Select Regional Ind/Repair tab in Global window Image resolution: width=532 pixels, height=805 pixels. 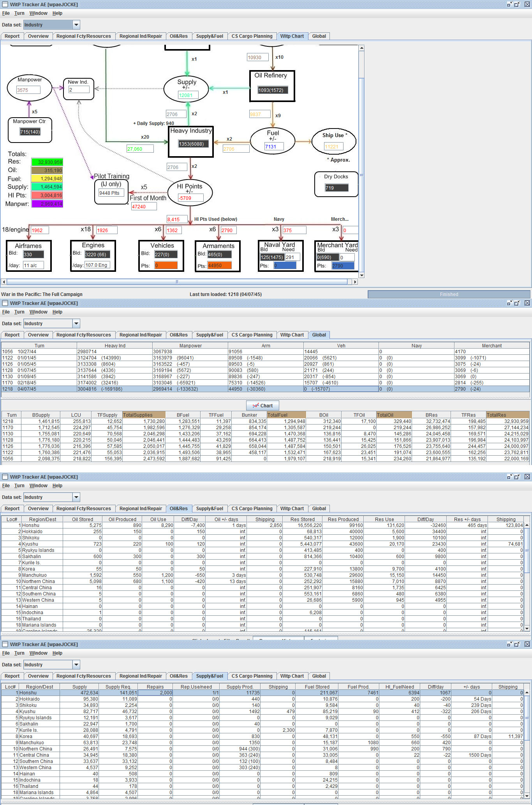pos(141,335)
